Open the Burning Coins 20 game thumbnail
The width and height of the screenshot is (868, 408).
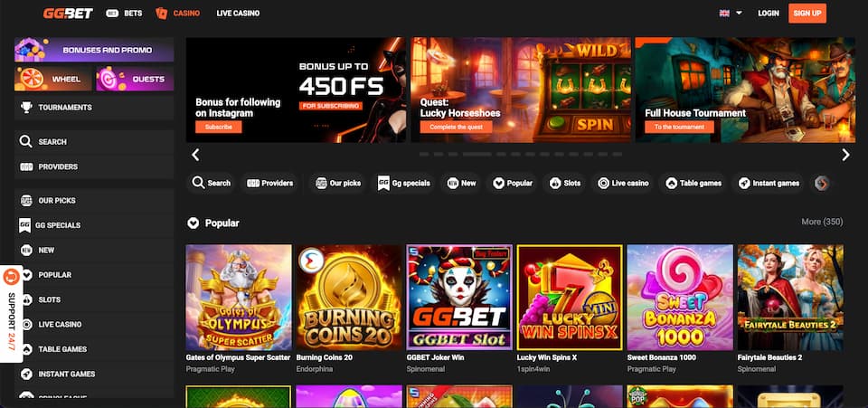tap(349, 298)
